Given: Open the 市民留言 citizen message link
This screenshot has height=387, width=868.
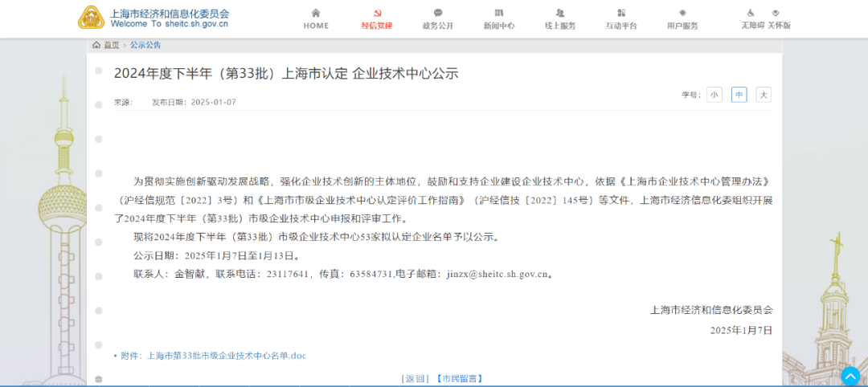Looking at the screenshot, I should pyautogui.click(x=459, y=378).
